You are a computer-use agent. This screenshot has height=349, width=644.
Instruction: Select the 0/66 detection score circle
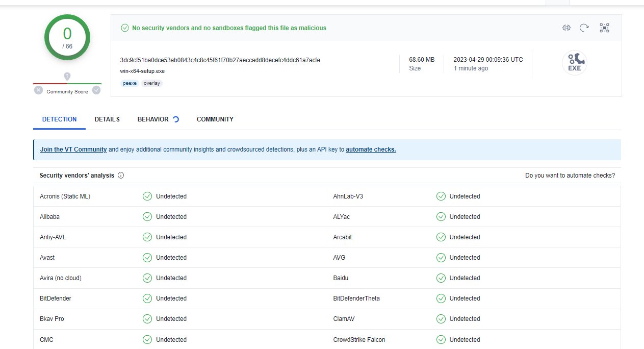67,37
